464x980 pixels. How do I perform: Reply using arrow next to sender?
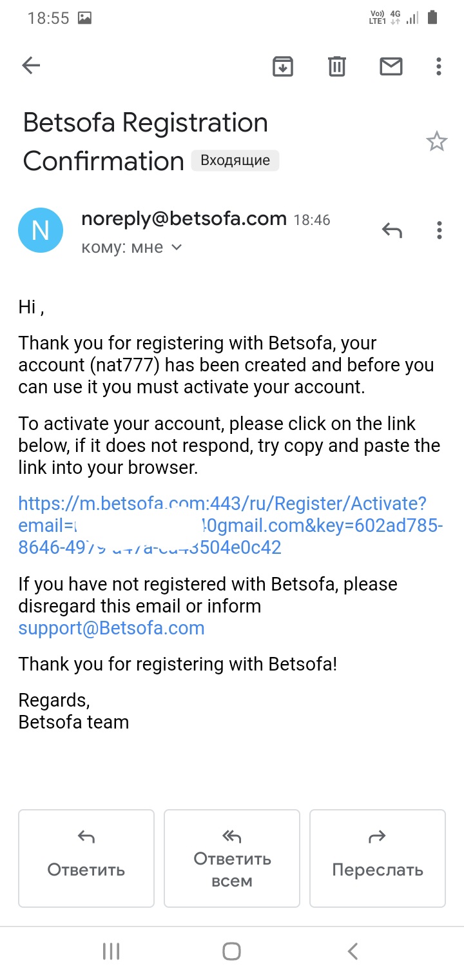(392, 230)
